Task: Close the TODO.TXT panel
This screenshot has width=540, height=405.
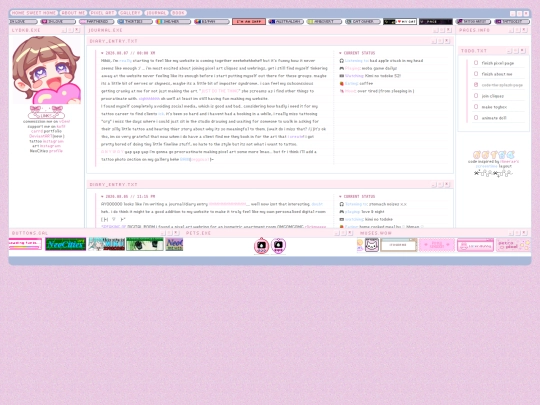Action: tap(523, 51)
